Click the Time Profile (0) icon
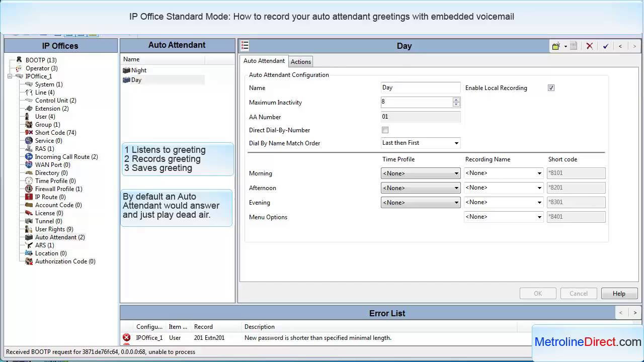The height and width of the screenshot is (362, 644). 29,181
